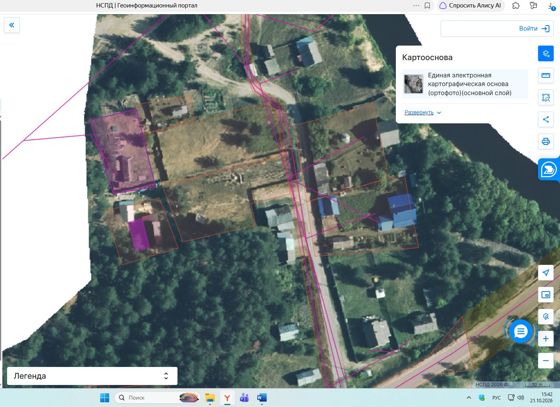560x407 pixels.
Task: Open Microsoft Word from the taskbar
Action: pos(262,397)
